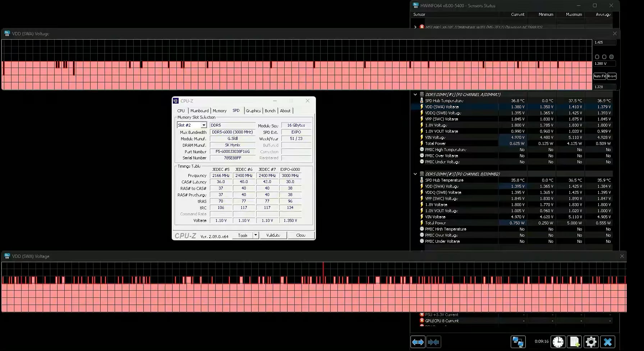Image resolution: width=644 pixels, height=351 pixels.
Task: Click the Tools button in CPU-Z
Action: click(x=243, y=235)
